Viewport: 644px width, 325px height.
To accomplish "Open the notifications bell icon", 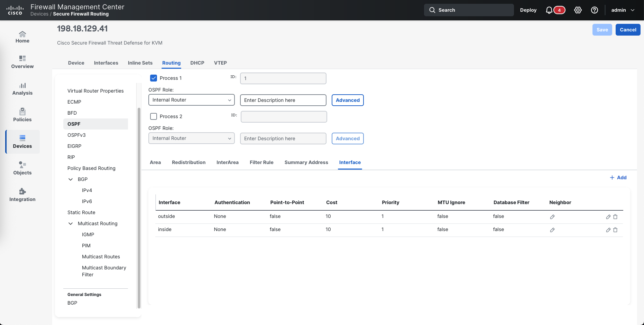I will coord(549,10).
